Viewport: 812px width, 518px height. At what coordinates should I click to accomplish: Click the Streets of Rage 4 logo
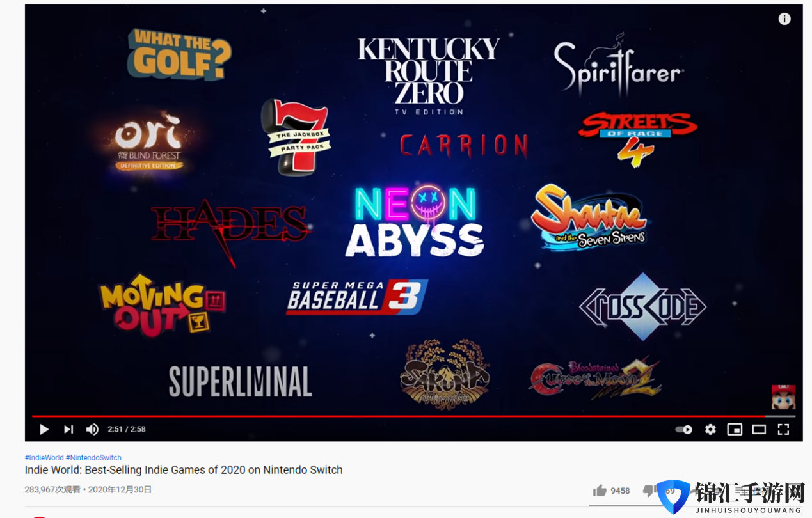(637, 139)
